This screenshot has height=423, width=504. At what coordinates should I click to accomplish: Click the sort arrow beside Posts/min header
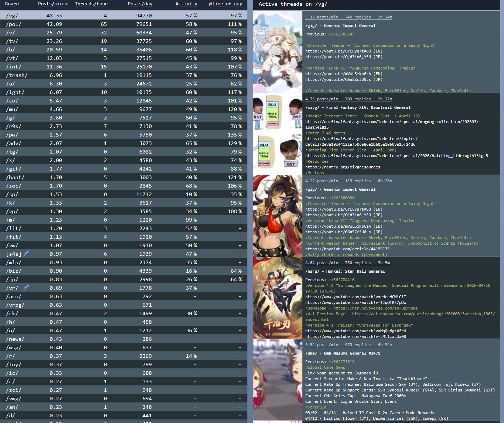pyautogui.click(x=66, y=4)
